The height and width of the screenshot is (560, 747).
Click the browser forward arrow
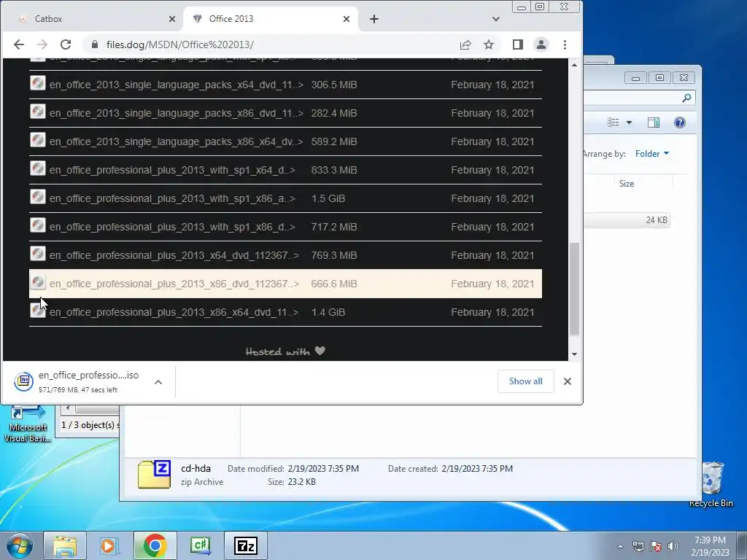[42, 44]
